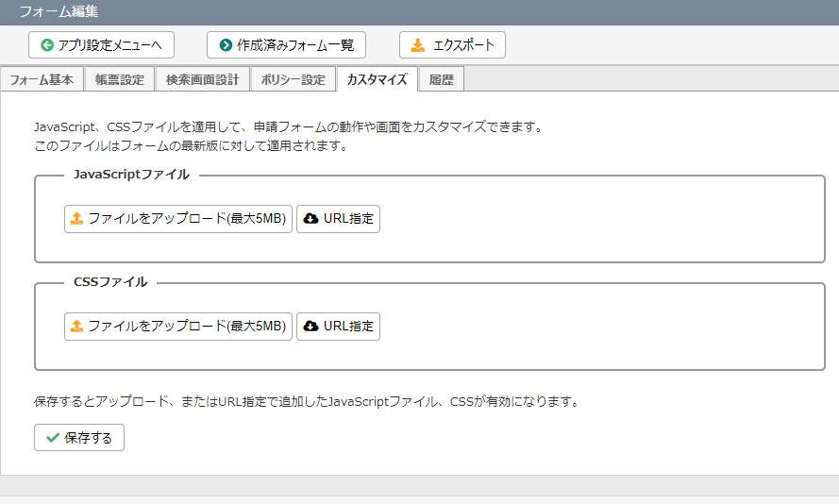Upload a CSS file (最大5MB)
Screen dimensions: 839x504
click(x=178, y=327)
